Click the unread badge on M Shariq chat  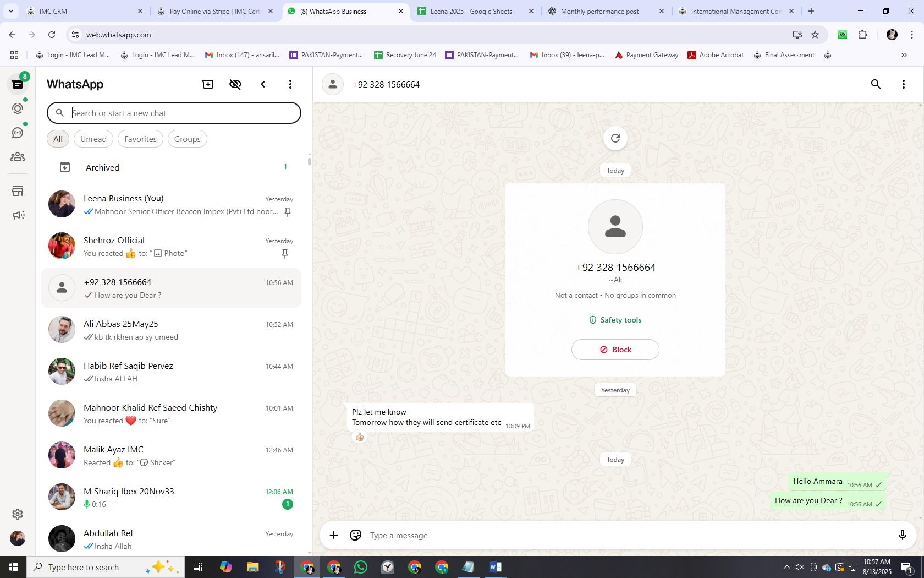pos(287,504)
